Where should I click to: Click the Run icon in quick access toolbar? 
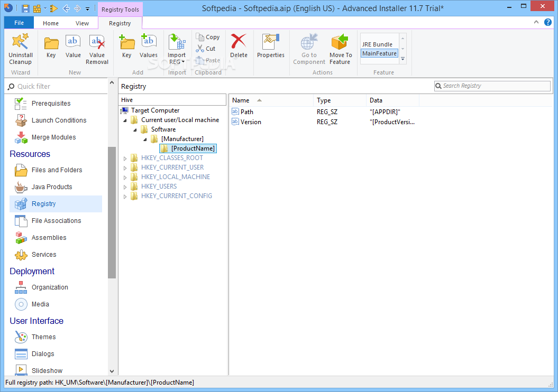click(x=54, y=8)
